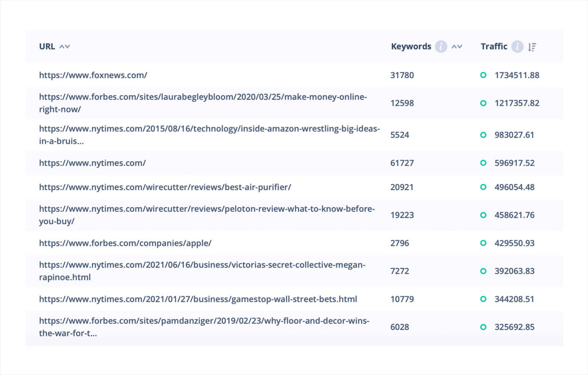Open Forbes floor-and-decor article link

[204, 327]
